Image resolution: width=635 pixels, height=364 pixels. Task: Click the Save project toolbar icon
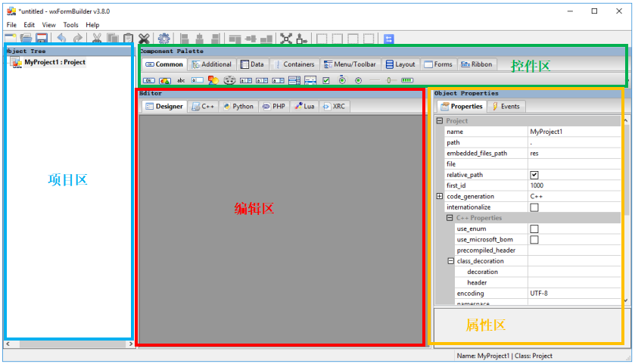[x=42, y=39]
